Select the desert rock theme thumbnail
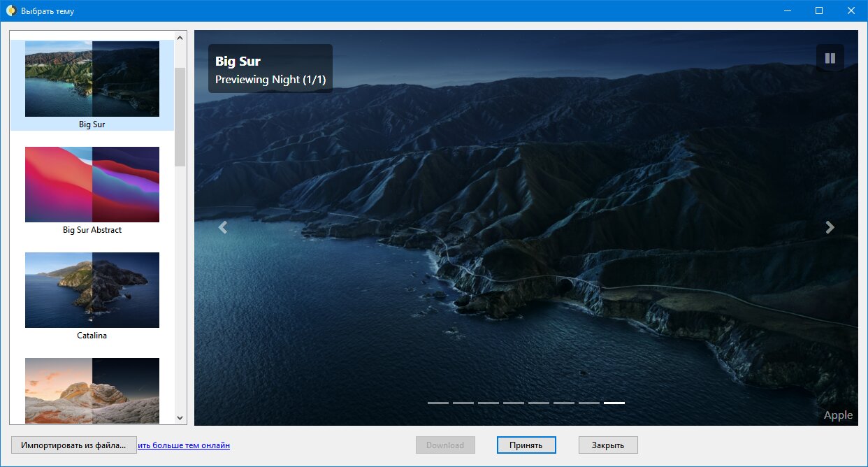Viewport: 868px width, 467px height. [92, 390]
